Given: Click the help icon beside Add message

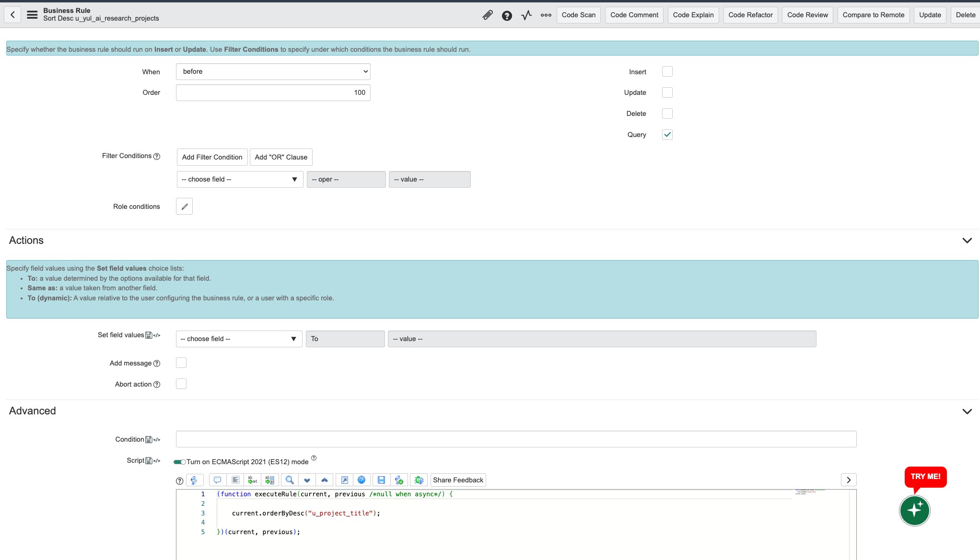Looking at the screenshot, I should (x=157, y=364).
